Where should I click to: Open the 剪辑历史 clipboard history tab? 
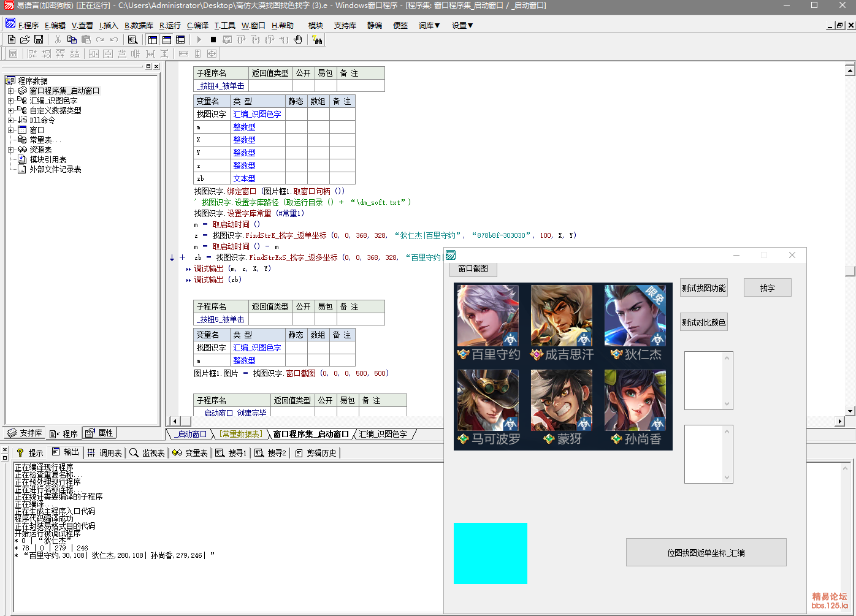click(x=316, y=452)
